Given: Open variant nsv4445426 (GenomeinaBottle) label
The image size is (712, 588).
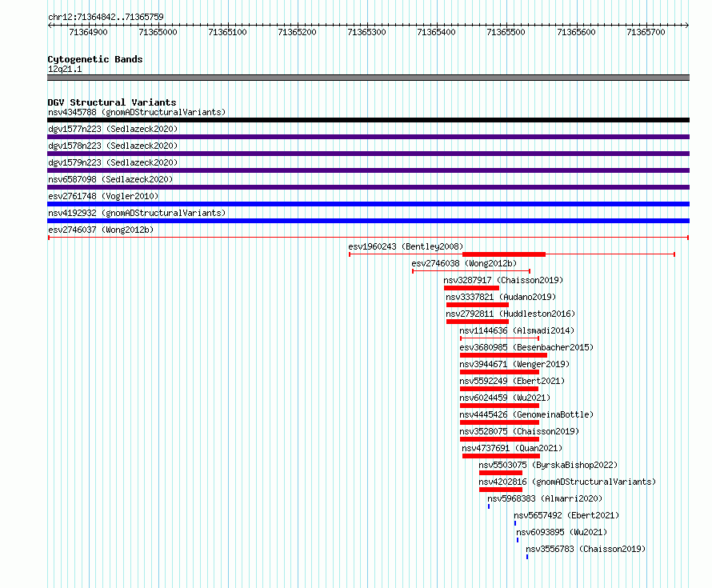Looking at the screenshot, I should click(526, 414).
